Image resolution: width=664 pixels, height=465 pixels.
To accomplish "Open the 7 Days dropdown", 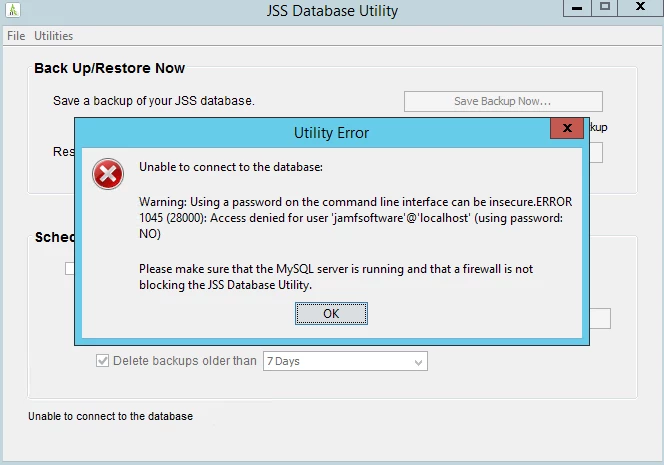I will click(x=345, y=361).
